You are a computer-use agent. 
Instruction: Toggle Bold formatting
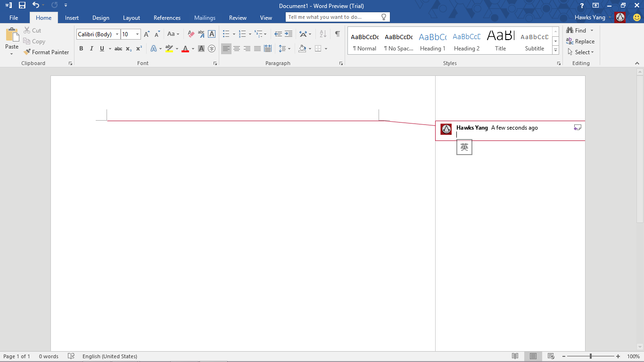click(x=81, y=49)
